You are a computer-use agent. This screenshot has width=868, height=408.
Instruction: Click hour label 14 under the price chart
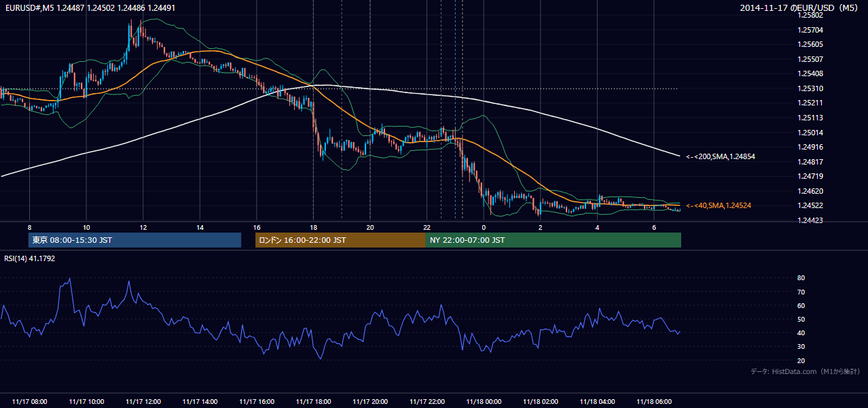[x=200, y=227]
